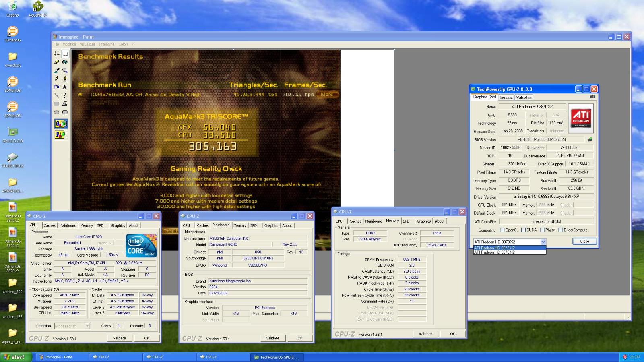Tick the CUDA checkbox in GPU-Z
This screenshot has height=362, width=644.
click(523, 230)
